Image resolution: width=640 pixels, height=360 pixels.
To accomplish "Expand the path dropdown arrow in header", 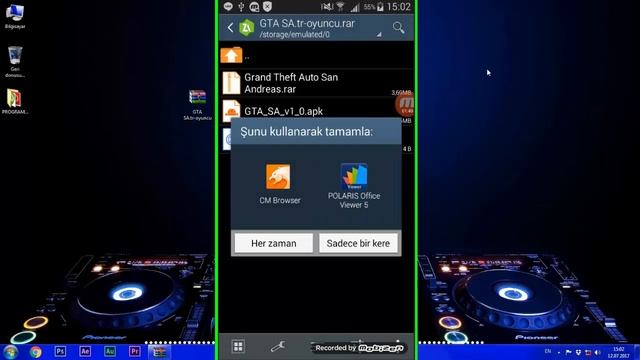I will [379, 35].
